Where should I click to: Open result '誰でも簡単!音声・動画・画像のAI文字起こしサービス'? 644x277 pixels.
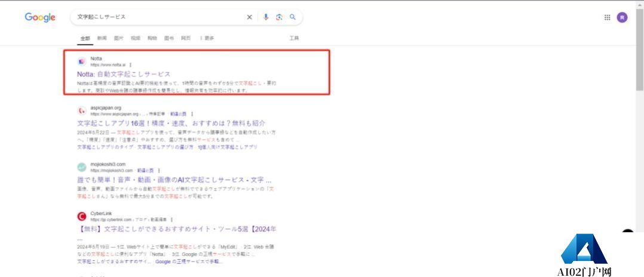(x=174, y=180)
